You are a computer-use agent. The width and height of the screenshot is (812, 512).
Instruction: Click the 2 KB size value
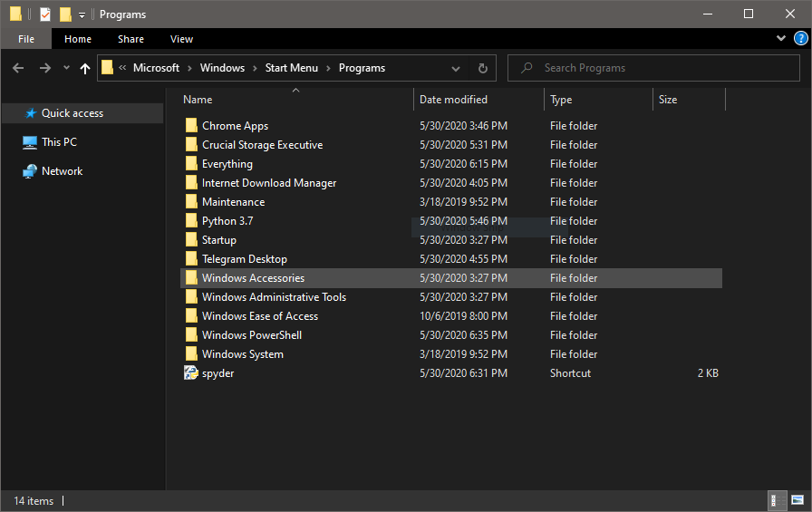(708, 372)
